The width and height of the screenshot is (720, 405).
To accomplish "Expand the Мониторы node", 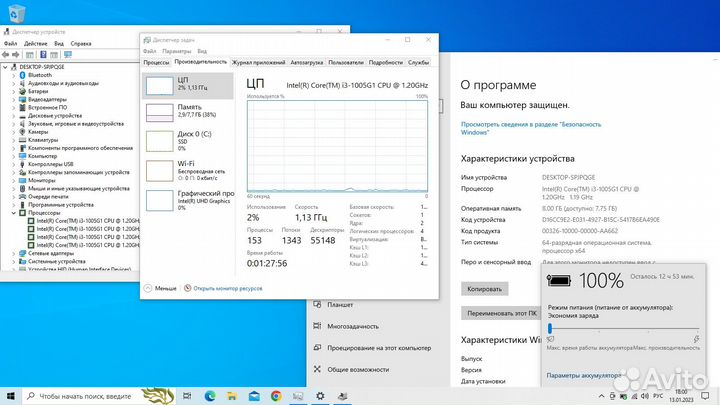I will coord(14,180).
